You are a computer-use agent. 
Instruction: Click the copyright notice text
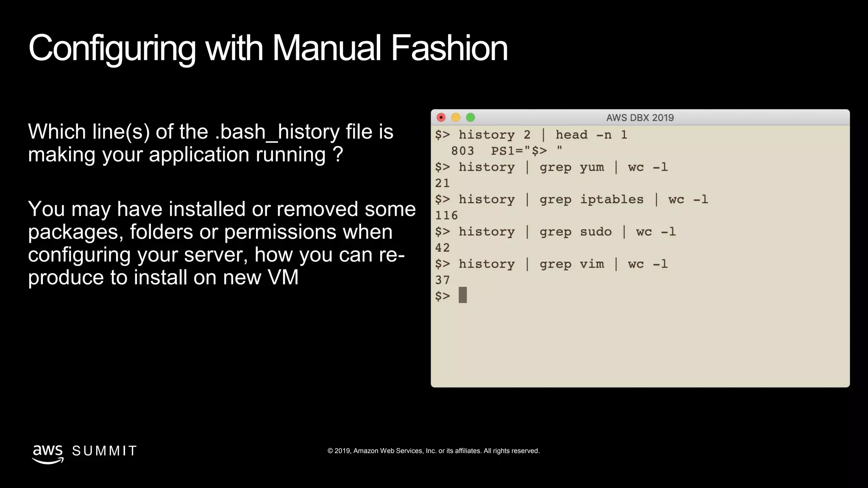(x=434, y=451)
